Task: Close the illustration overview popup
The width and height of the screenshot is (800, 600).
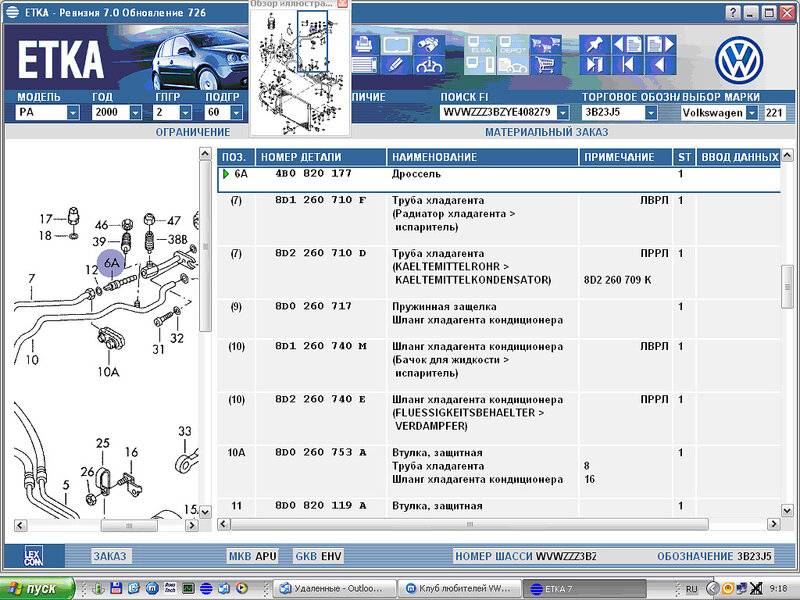Action: 343,4
